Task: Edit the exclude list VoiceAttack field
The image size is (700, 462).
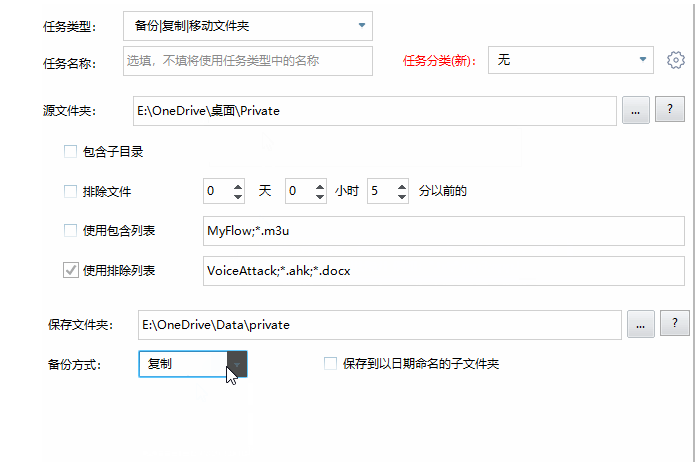Action: 444,271
